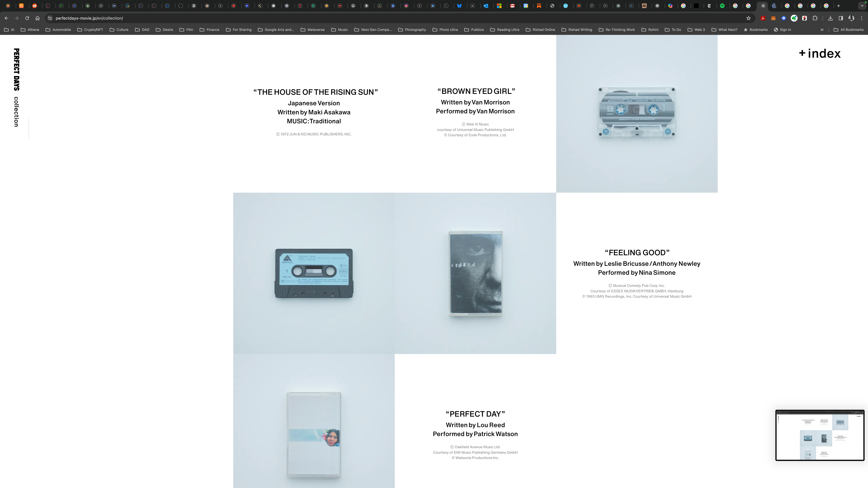Screen dimensions: 868x488
Task: Click the screenshot preview thumbnail in corner
Action: click(820, 435)
